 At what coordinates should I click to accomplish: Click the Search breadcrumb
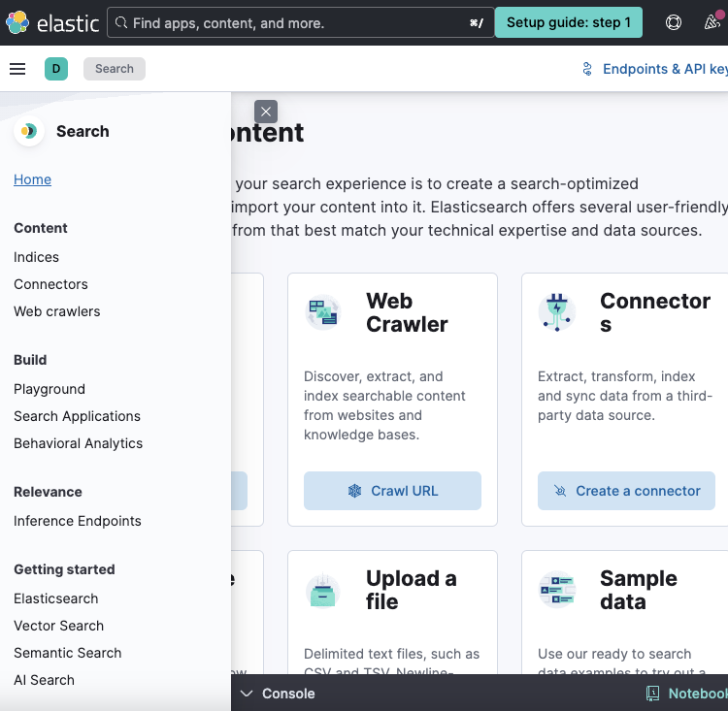point(115,69)
